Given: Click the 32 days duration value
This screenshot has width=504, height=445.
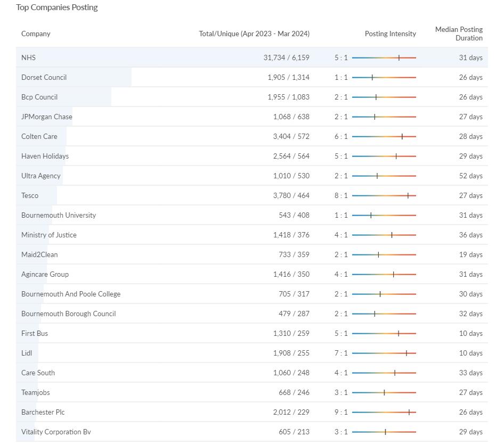Looking at the screenshot, I should click(x=470, y=314).
